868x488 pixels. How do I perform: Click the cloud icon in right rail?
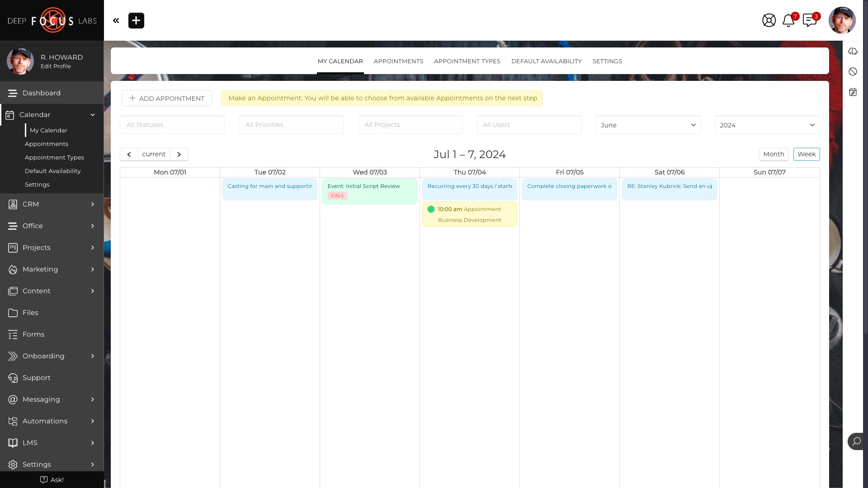pos(853,51)
